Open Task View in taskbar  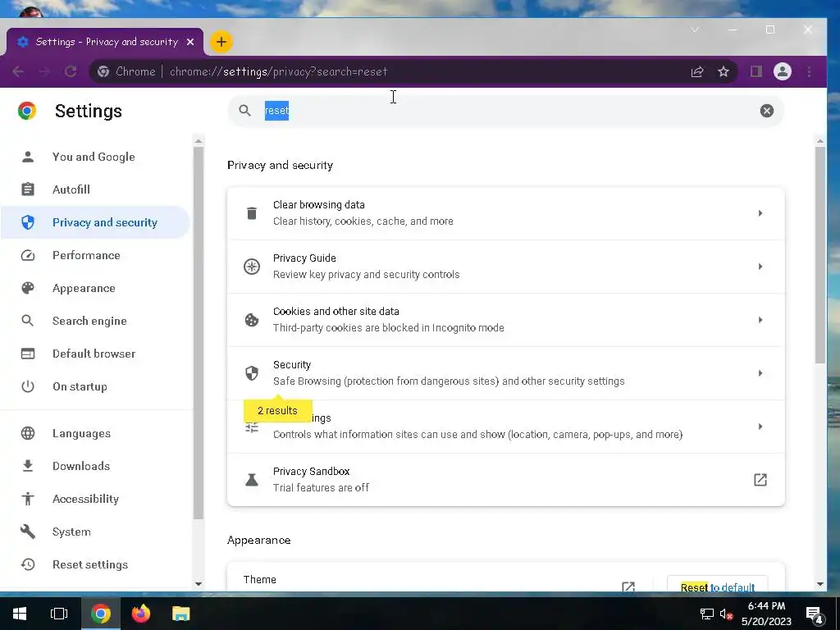(59, 614)
